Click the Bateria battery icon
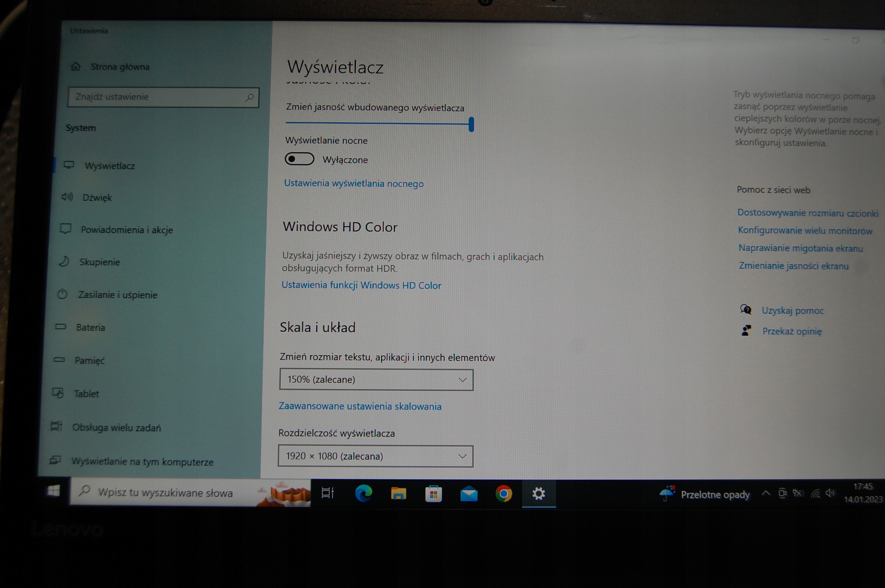 pos(60,326)
